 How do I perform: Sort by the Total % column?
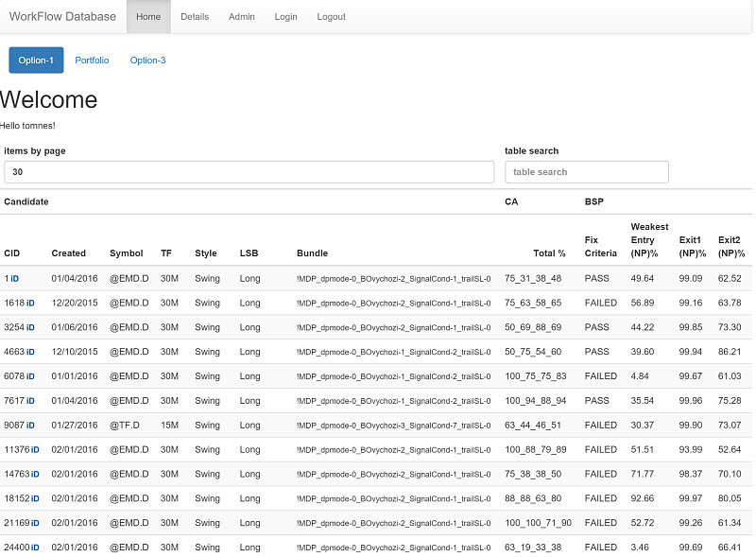[549, 253]
